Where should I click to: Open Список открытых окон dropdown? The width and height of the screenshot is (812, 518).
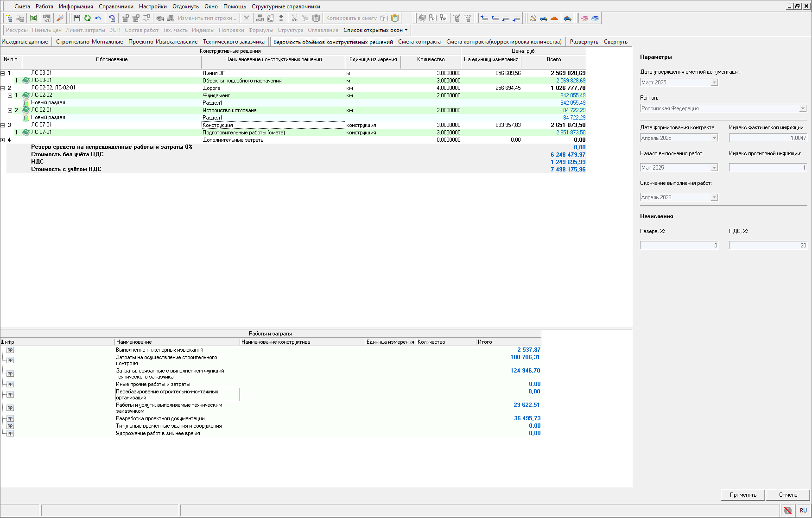click(x=375, y=30)
